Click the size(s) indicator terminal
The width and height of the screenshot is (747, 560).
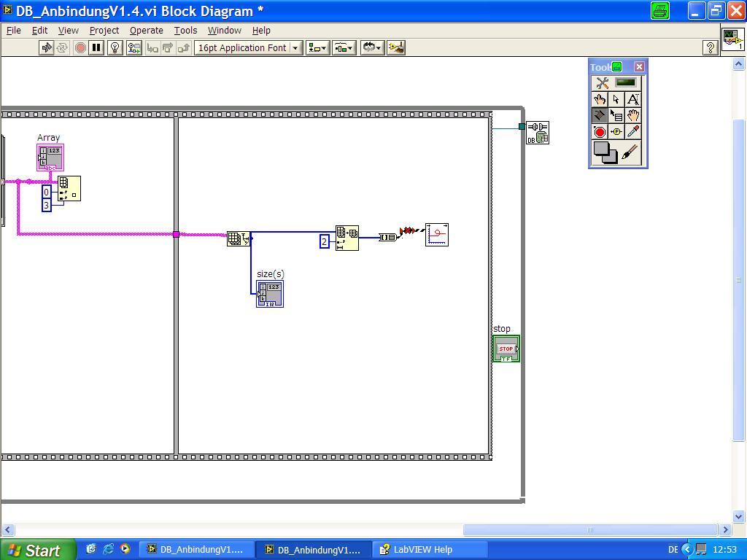coord(270,294)
